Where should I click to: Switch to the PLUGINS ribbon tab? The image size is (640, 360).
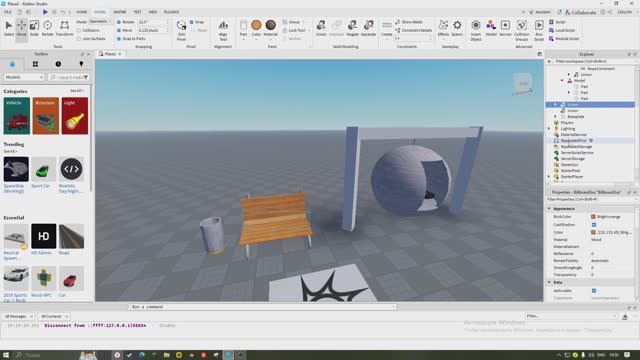coord(171,12)
